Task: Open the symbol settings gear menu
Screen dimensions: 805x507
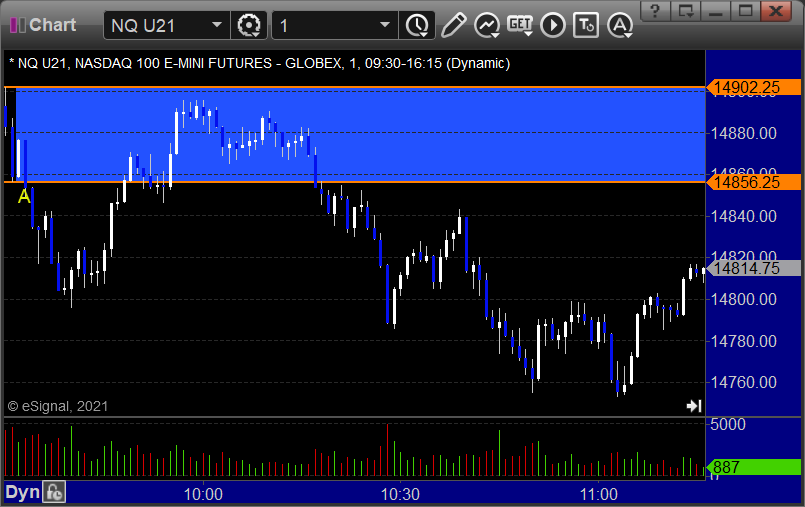Action: tap(249, 25)
